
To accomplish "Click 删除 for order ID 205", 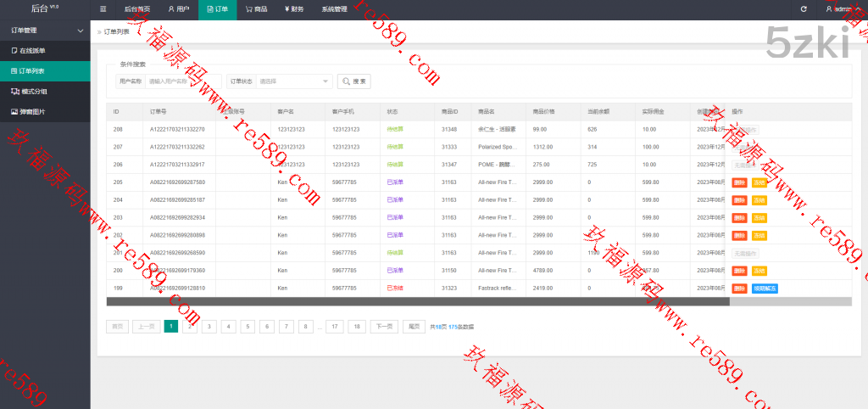I will pos(740,182).
